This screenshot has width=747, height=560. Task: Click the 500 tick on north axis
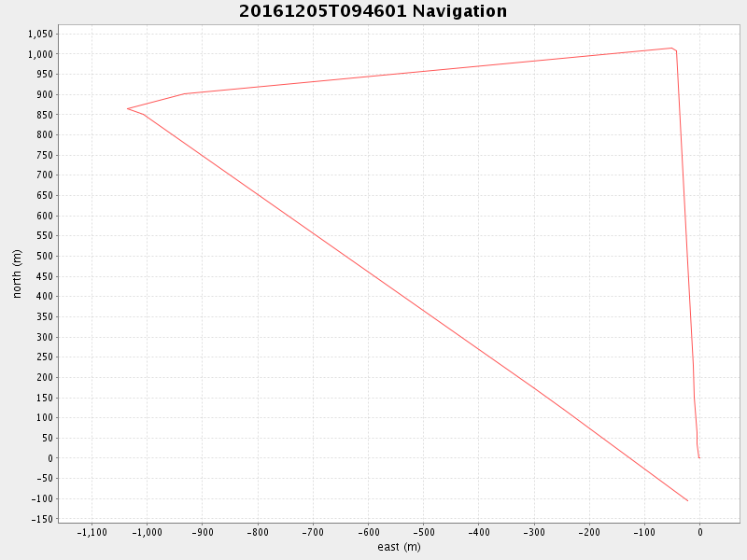click(x=44, y=256)
